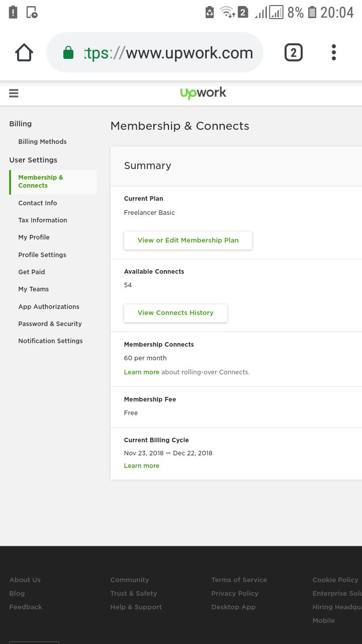Viewport: 362px width, 644px height.
Task: Tap the browser home icon
Action: (24, 52)
